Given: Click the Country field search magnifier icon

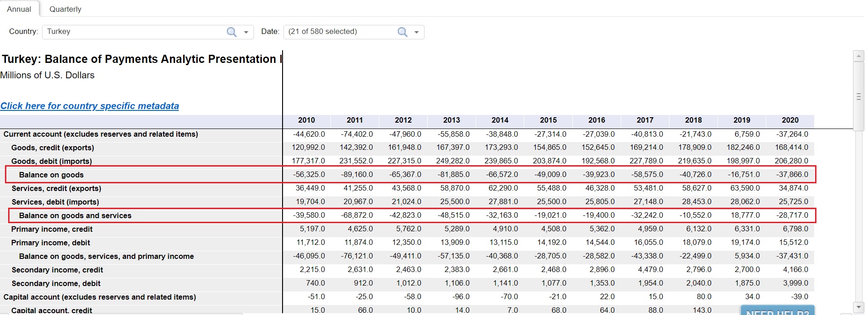Looking at the screenshot, I should (x=231, y=32).
